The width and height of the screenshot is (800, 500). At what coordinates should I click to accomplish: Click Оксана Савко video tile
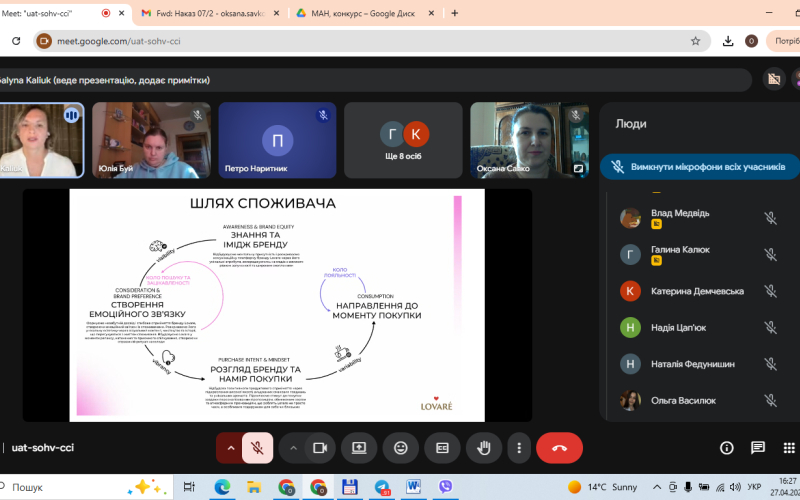[x=530, y=140]
